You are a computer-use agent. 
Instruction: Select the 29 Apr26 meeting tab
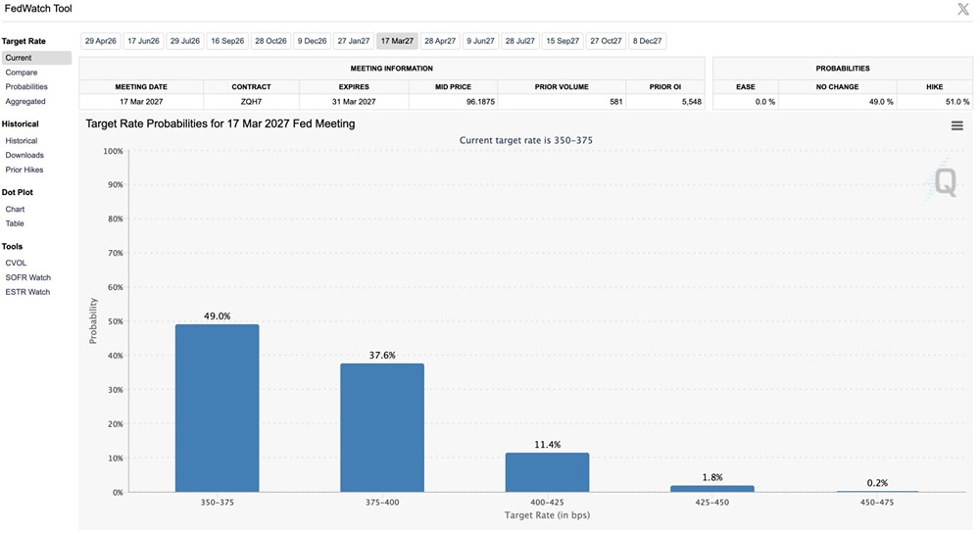(101, 40)
